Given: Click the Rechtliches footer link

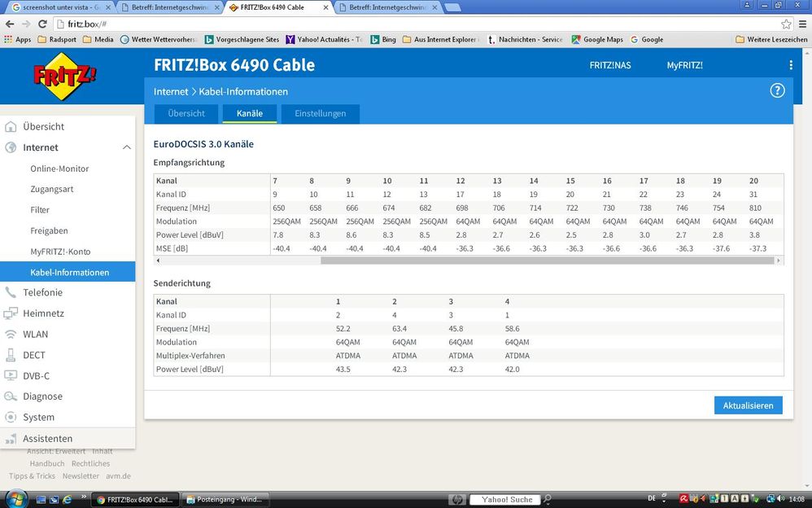Looking at the screenshot, I should pos(90,463).
